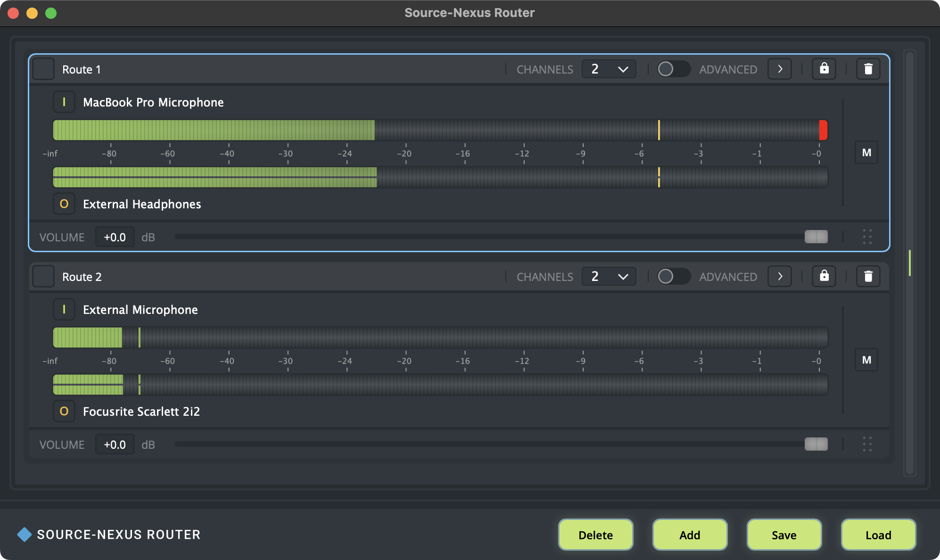Click the Route 1 volume slider handle

click(816, 237)
